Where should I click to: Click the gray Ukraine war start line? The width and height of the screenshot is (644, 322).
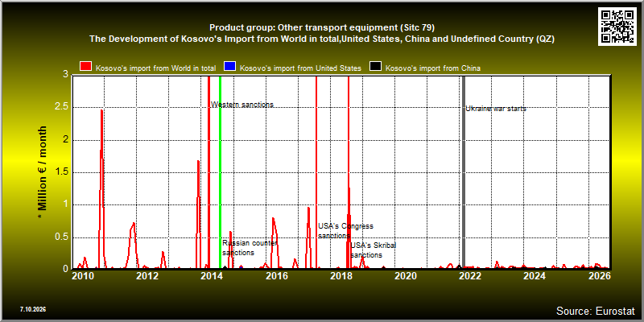coord(464,171)
